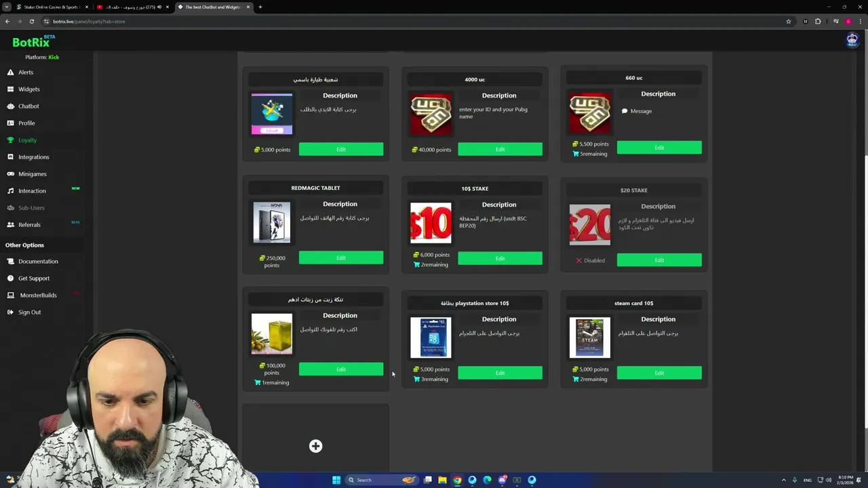Click the 4000 uc item image
The width and height of the screenshot is (868, 488).
(431, 114)
